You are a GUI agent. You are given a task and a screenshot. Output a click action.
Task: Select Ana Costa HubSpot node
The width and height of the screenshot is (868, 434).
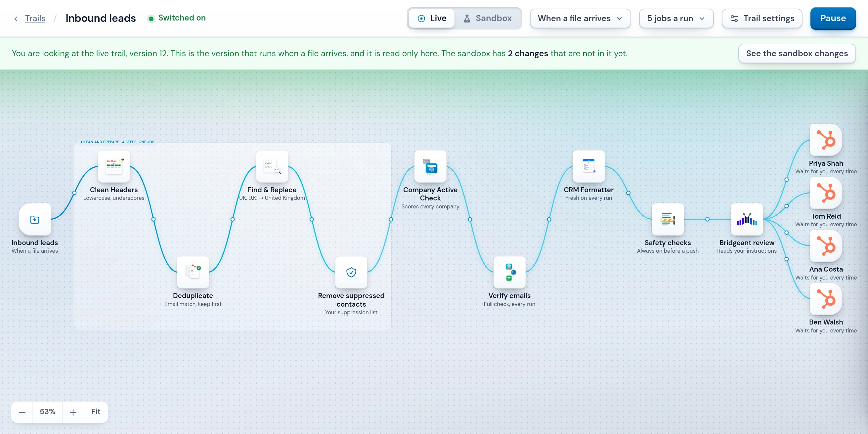pos(826,246)
